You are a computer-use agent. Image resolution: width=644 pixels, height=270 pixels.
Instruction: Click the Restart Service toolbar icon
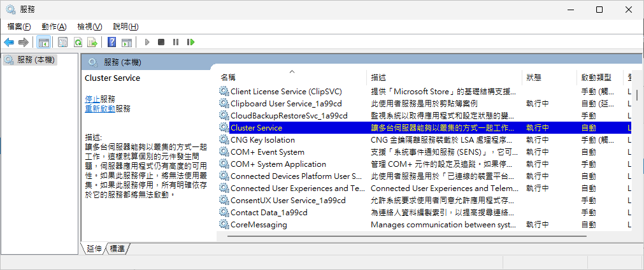tap(190, 42)
